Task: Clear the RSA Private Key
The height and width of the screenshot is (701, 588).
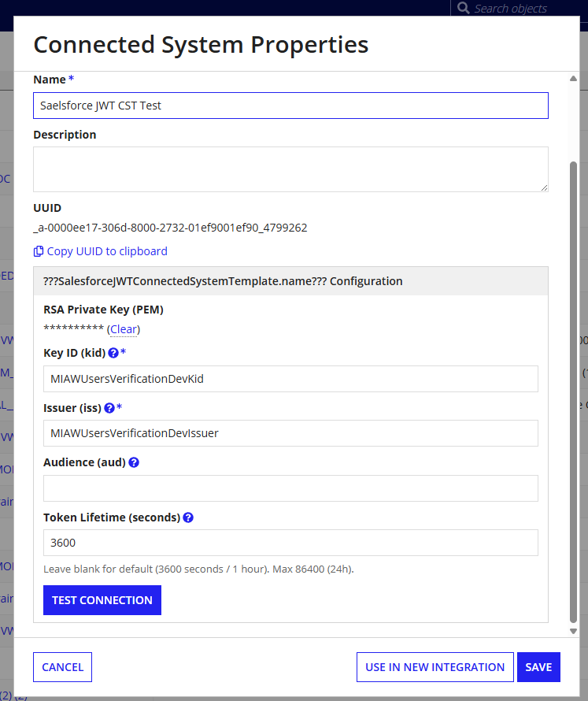Action: click(124, 329)
